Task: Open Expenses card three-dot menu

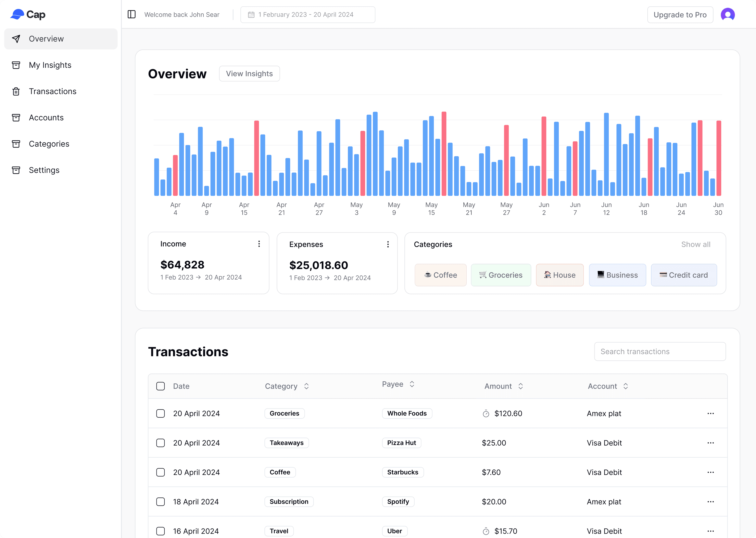Action: 388,244
